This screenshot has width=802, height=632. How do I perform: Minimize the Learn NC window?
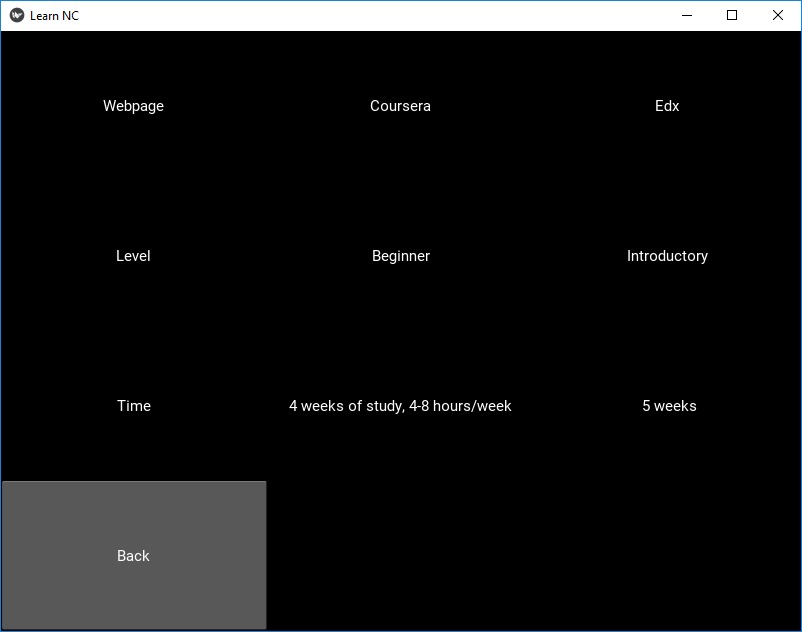(687, 15)
